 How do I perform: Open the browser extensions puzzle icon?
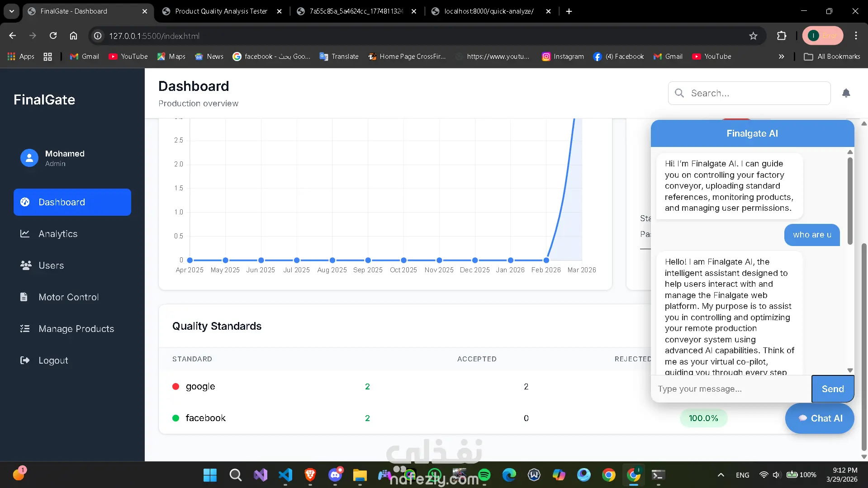pyautogui.click(x=782, y=36)
